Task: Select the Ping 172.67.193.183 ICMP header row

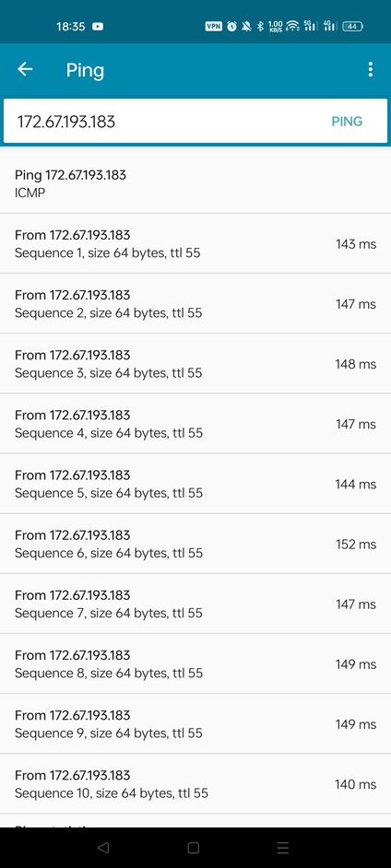Action: (195, 183)
